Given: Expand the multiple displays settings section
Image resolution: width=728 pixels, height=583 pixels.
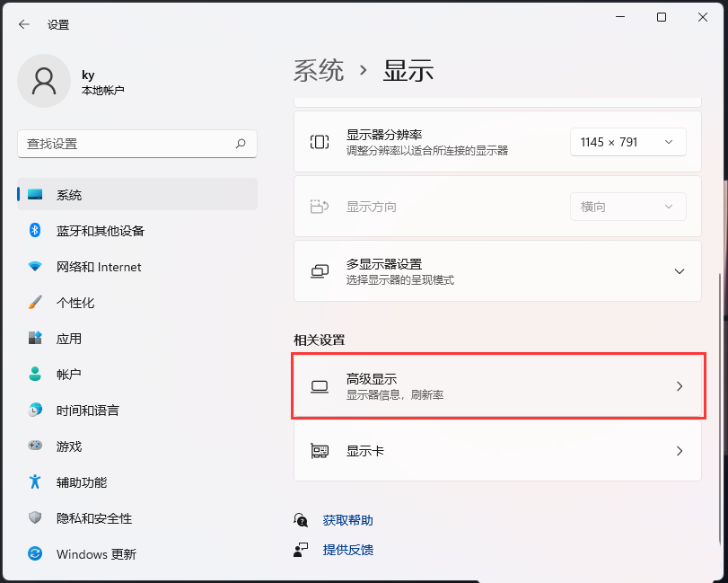Looking at the screenshot, I should 497,271.
